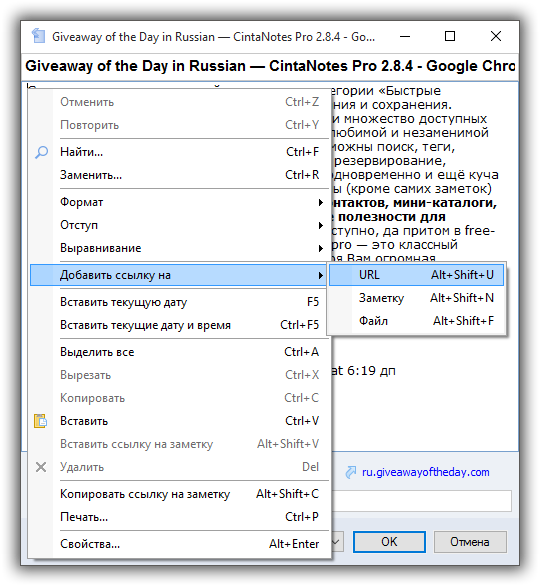Click the note text 'резервирование,'
This screenshot has height=586, width=540.
tap(389, 161)
